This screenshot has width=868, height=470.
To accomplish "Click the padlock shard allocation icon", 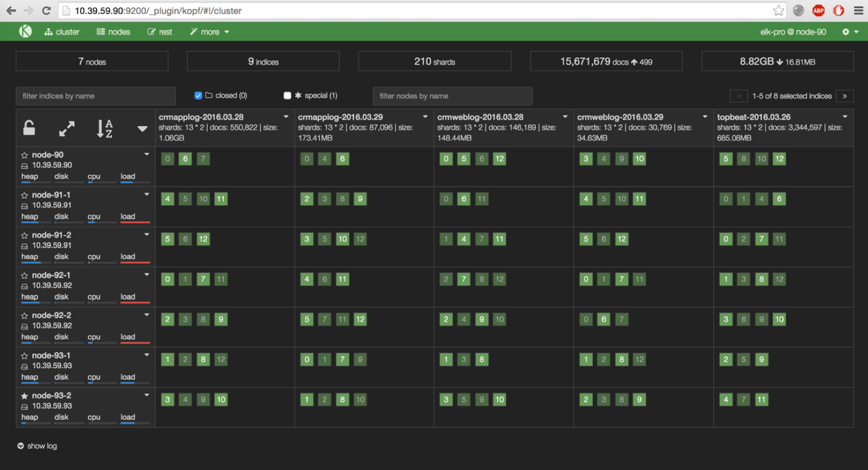I will [29, 128].
